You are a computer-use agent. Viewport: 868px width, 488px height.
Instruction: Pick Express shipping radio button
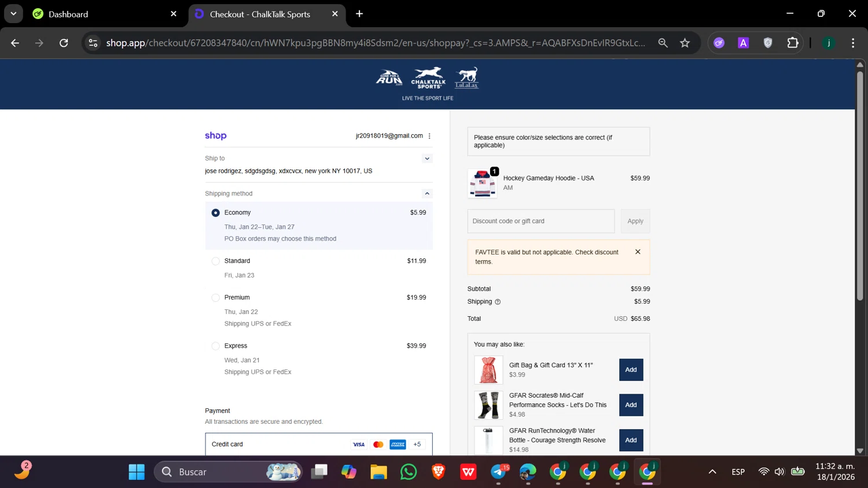(216, 346)
